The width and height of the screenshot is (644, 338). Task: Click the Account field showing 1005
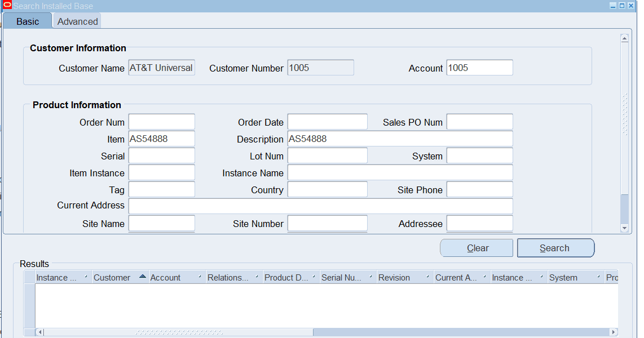click(x=479, y=67)
